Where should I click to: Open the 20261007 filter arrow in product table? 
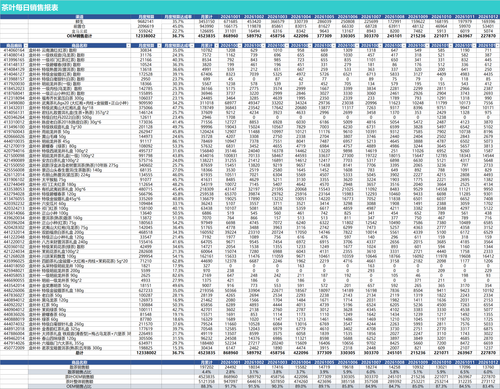pyautogui.click(x=380, y=45)
